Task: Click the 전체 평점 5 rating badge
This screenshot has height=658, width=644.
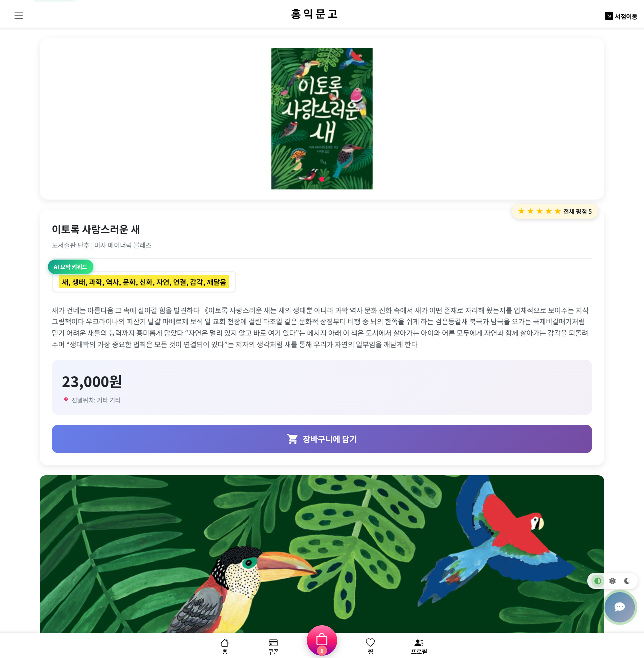Action: (x=555, y=211)
